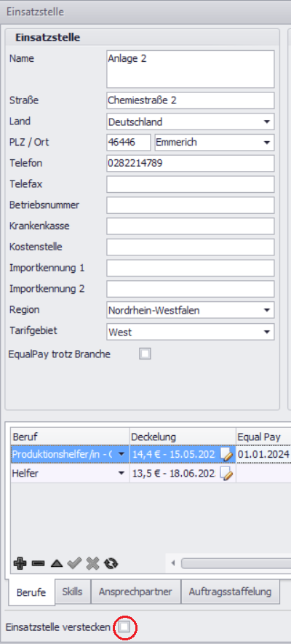
Task: Remove selected Beruf with minus icon
Action: tap(38, 563)
